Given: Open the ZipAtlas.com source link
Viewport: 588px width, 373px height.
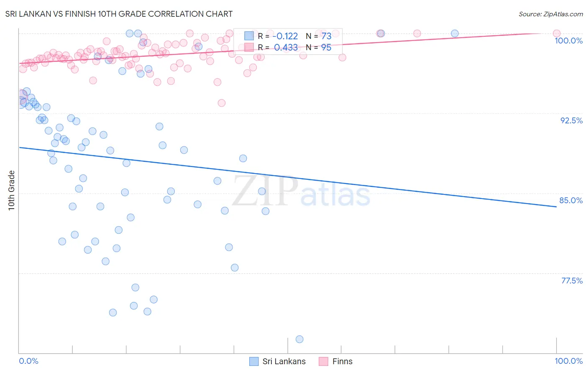Looking at the screenshot, I should (x=551, y=14).
